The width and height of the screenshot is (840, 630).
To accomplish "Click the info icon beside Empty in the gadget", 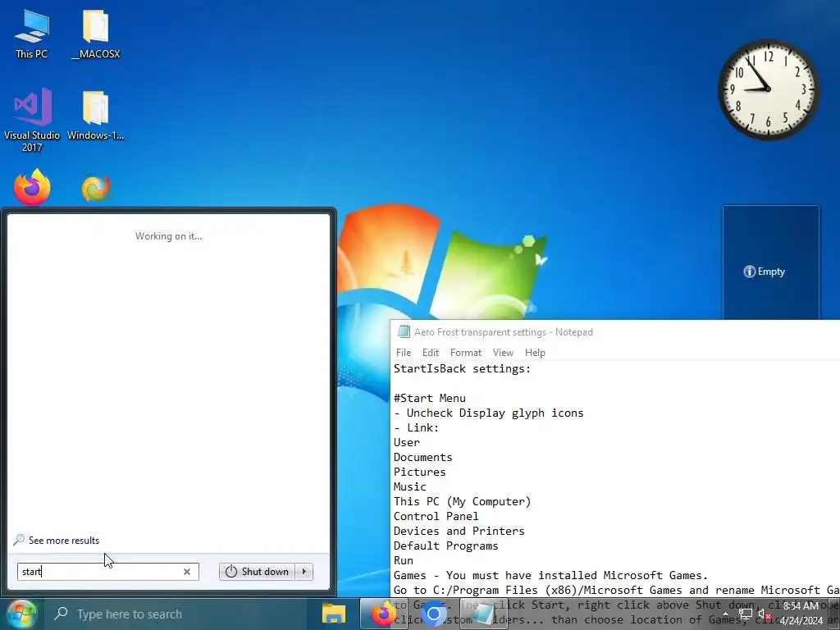I will [x=749, y=272].
